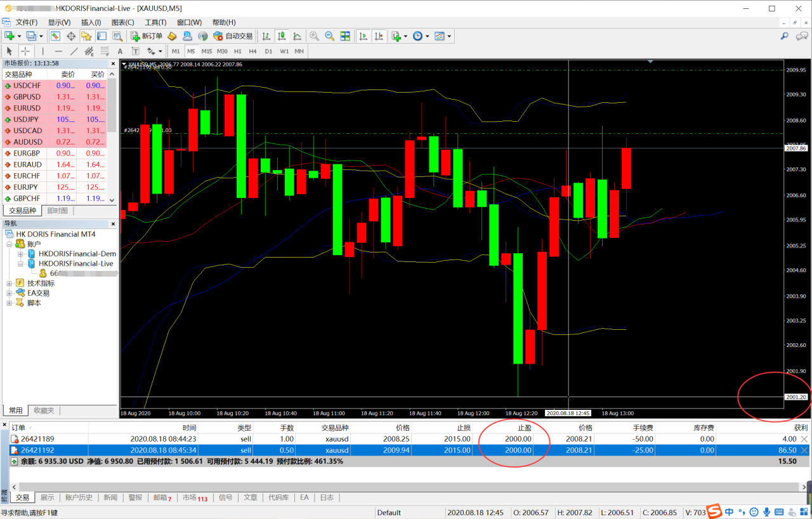Close order 26421189 with its X button

pyautogui.click(x=804, y=439)
